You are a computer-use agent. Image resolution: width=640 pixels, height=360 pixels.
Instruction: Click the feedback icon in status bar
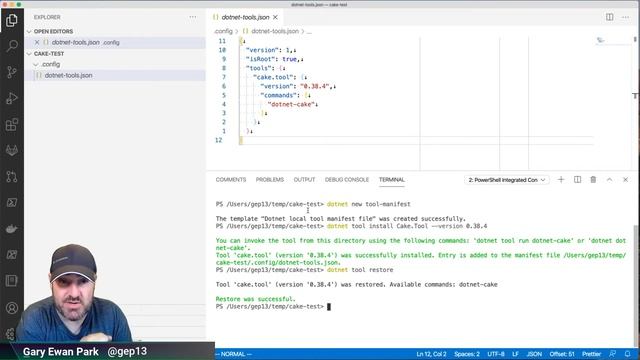coord(612,354)
